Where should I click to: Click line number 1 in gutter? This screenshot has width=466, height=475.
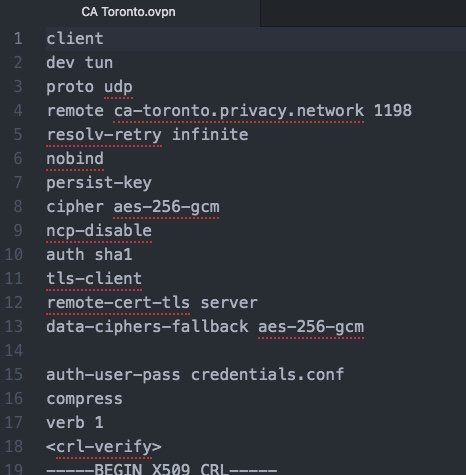[x=18, y=39]
